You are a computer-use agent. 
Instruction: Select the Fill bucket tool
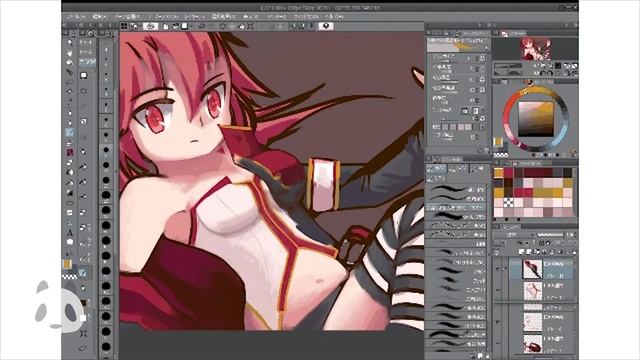pyautogui.click(x=70, y=182)
